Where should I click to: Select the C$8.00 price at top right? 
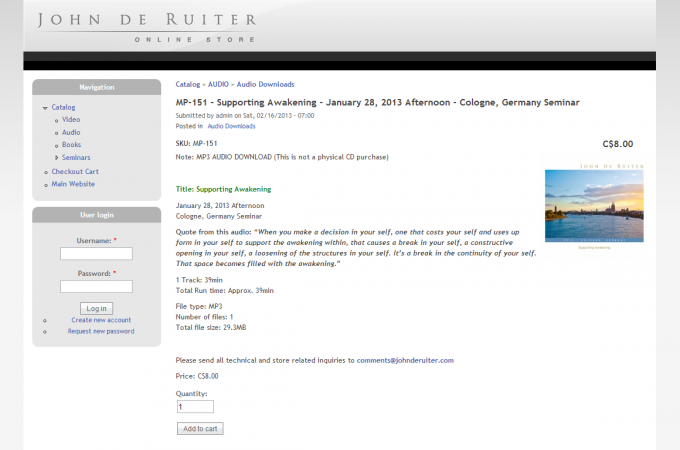(x=618, y=144)
